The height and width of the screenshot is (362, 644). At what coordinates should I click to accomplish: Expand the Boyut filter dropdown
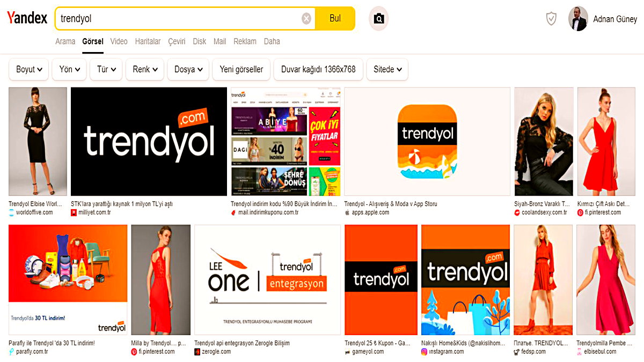(29, 69)
